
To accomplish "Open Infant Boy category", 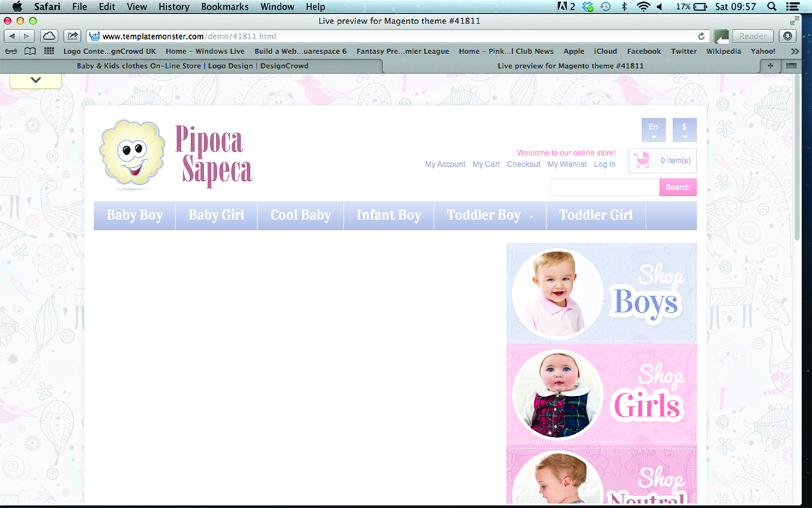I will tap(388, 215).
